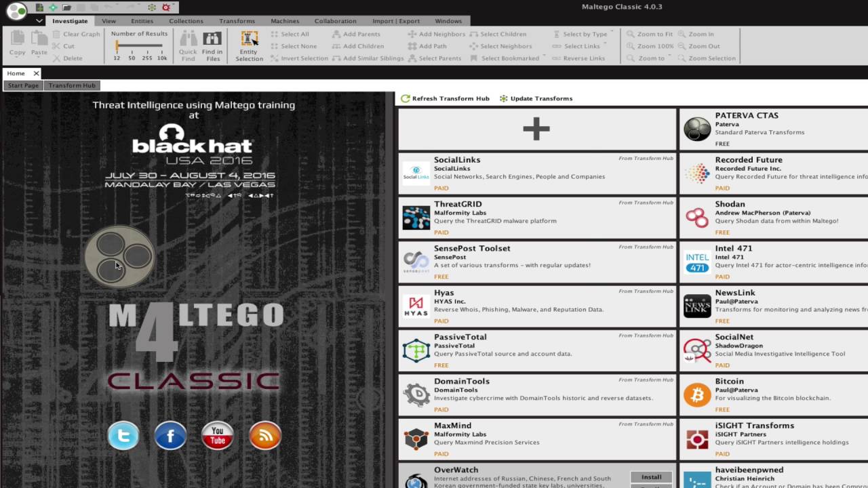The height and width of the screenshot is (488, 868).
Task: Select the Transform Hub tab
Action: point(72,85)
